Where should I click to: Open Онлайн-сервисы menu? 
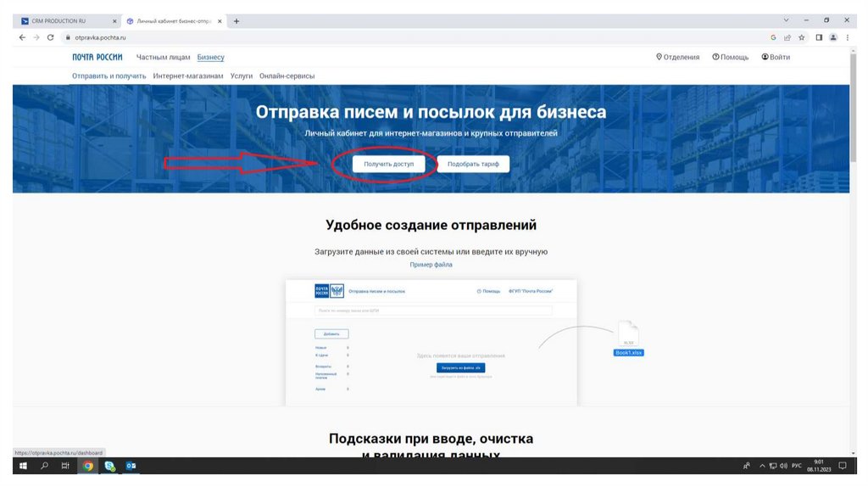(287, 76)
